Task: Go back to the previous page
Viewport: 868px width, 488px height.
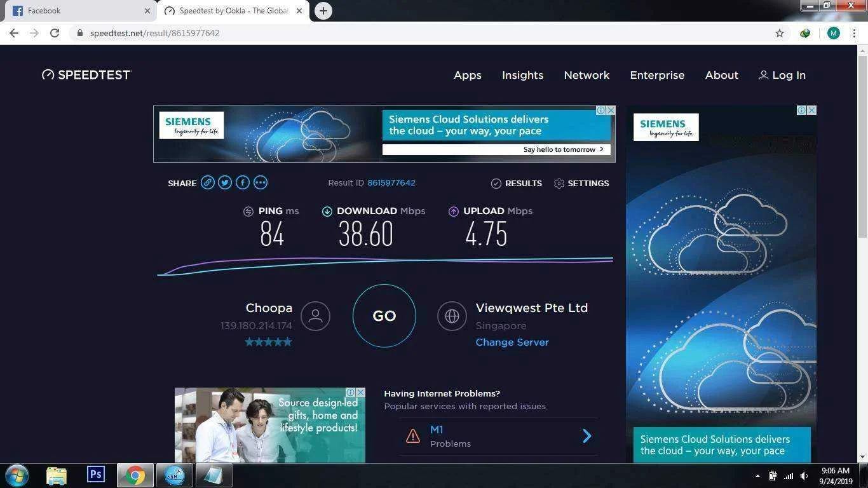Action: [x=14, y=33]
